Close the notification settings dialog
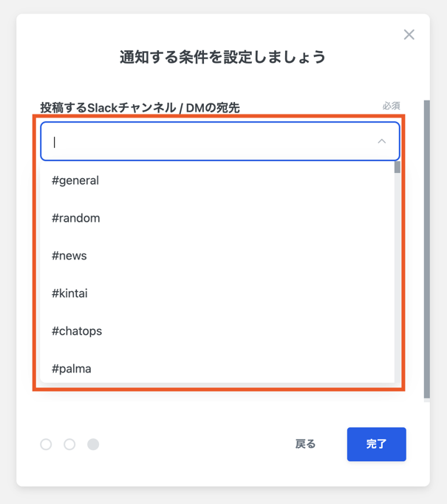 coord(409,35)
